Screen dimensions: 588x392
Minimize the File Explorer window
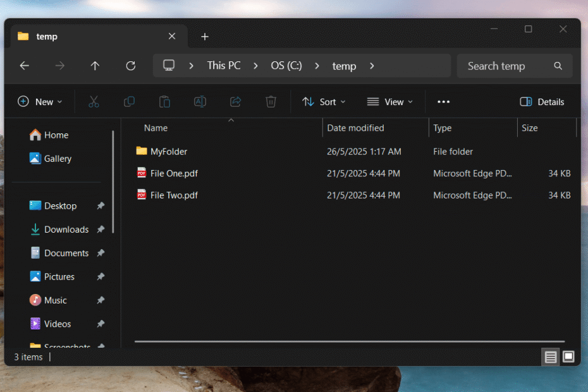point(494,29)
